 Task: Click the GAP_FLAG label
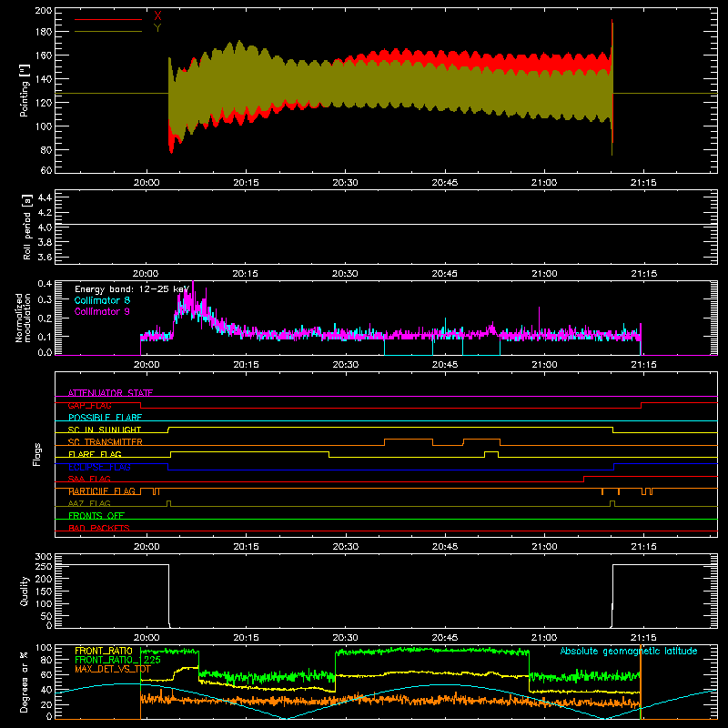[x=89, y=405]
